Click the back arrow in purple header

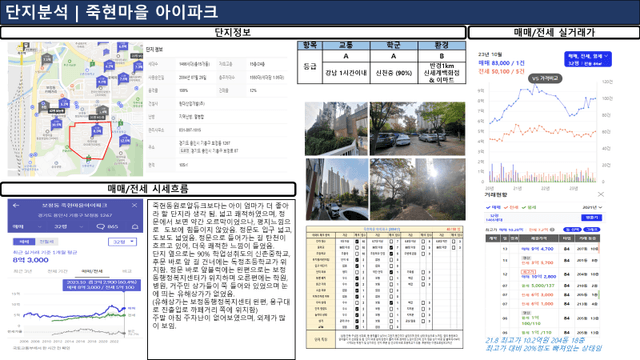16,205
